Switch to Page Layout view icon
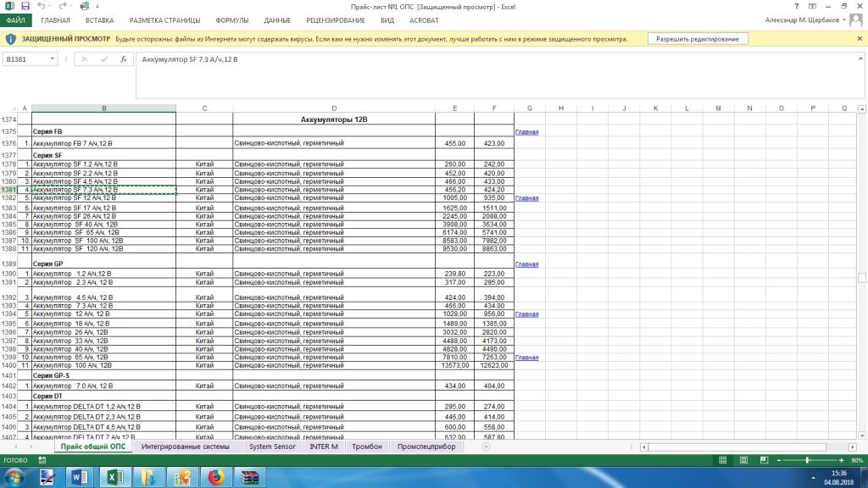 coord(743,460)
